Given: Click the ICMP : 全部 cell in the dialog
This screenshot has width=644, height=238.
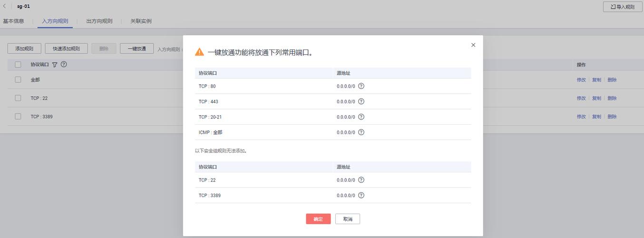Looking at the screenshot, I should (x=211, y=132).
